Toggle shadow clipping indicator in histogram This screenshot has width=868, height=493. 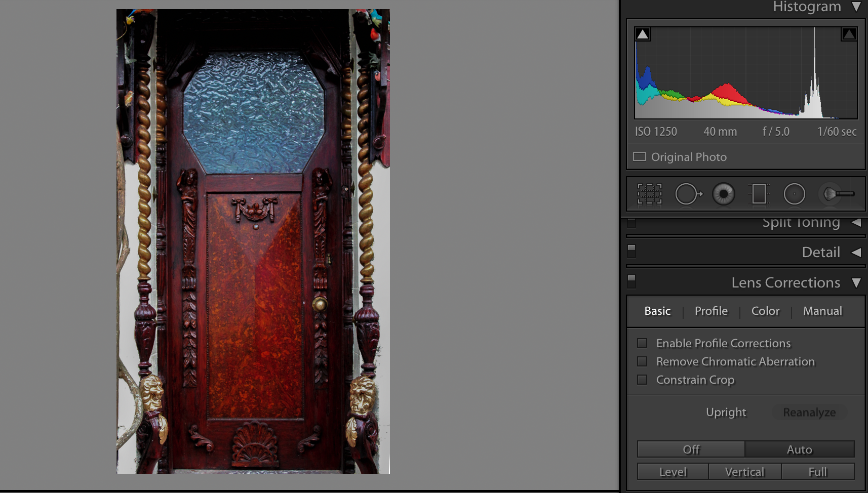pyautogui.click(x=643, y=34)
